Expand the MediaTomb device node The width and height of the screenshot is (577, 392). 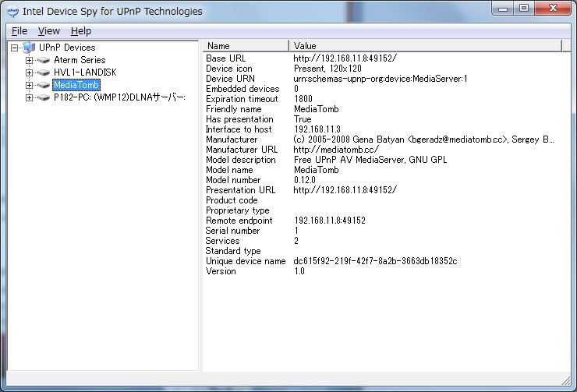[x=29, y=85]
